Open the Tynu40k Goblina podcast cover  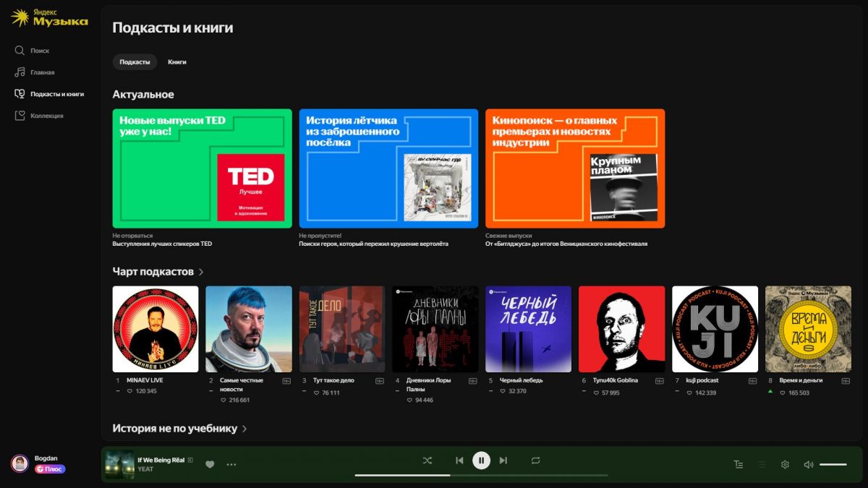(x=622, y=329)
